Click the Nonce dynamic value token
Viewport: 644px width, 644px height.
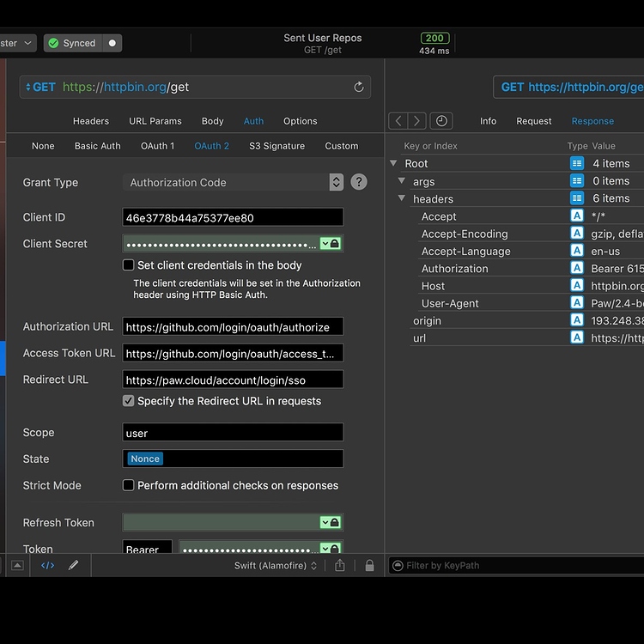click(145, 459)
